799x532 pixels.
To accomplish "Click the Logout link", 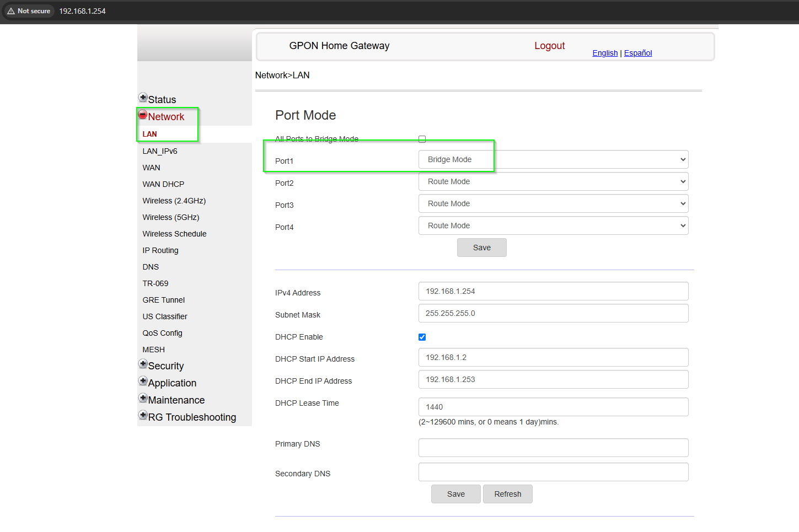I will [549, 46].
